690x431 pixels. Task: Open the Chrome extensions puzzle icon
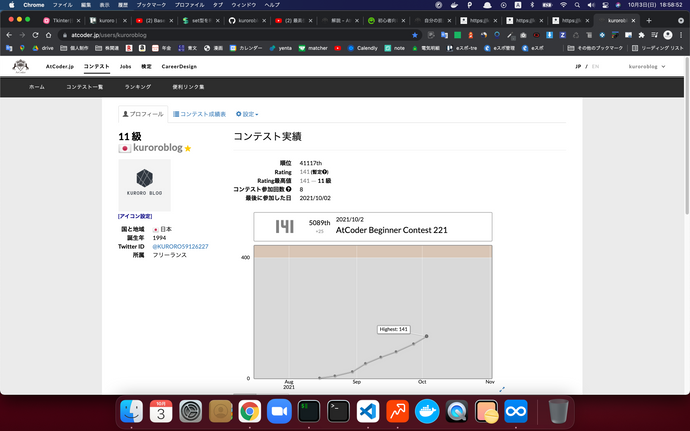[641, 35]
